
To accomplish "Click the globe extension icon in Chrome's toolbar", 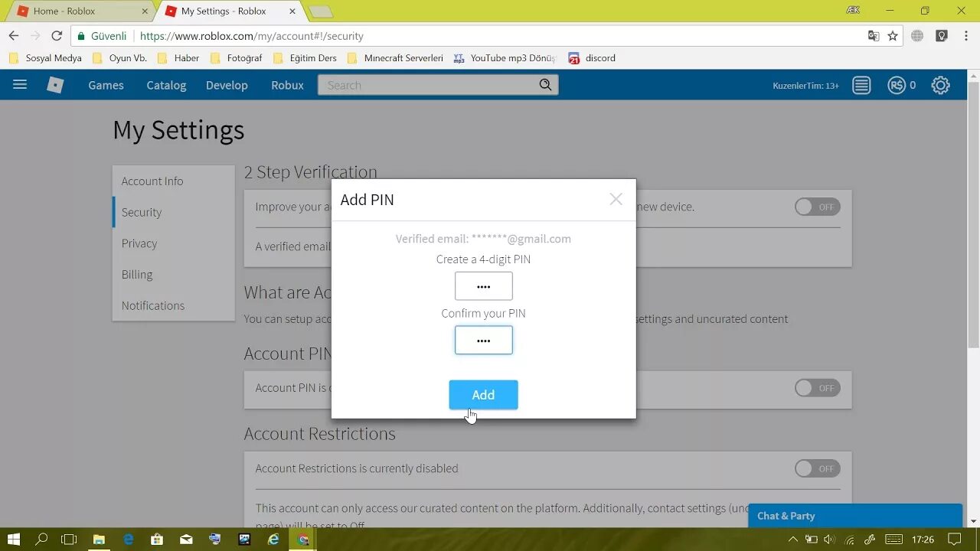I will 918,36.
